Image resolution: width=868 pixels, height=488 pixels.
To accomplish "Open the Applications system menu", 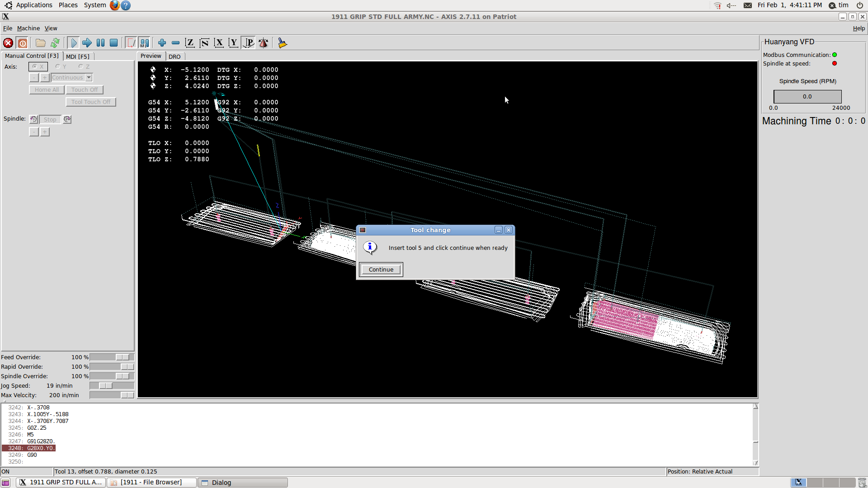I will [x=34, y=5].
